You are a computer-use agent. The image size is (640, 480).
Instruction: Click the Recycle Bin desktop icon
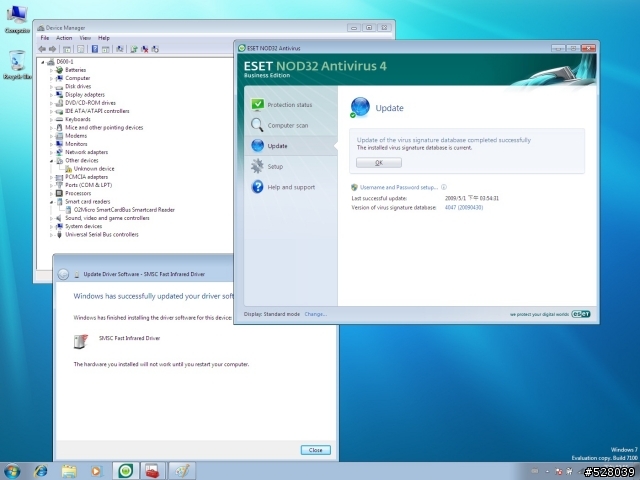coord(17,65)
